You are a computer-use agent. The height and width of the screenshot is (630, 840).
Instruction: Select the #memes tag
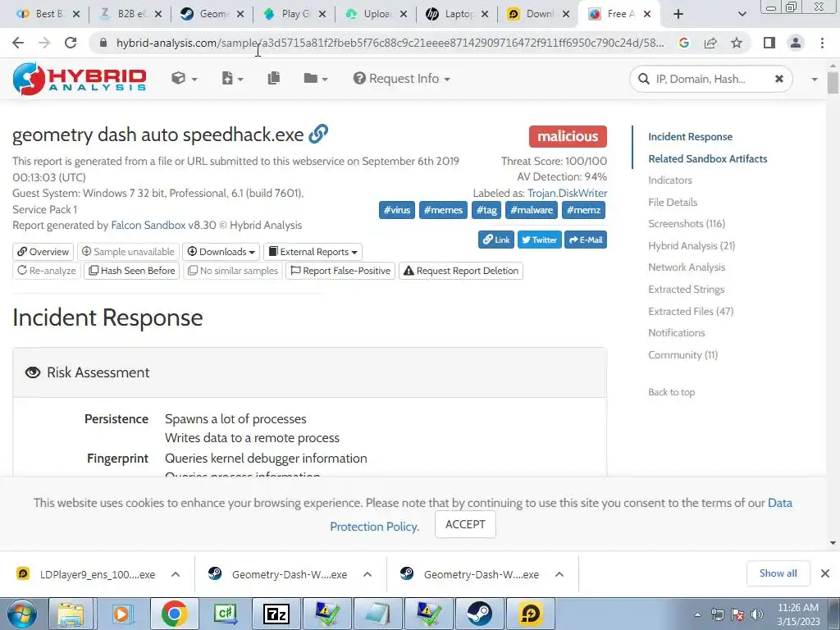click(x=443, y=210)
